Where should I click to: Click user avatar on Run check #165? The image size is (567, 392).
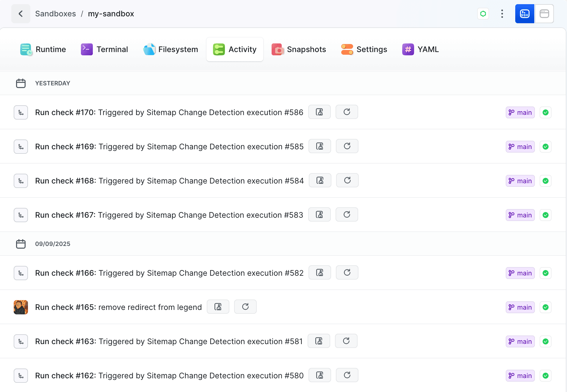(x=21, y=307)
